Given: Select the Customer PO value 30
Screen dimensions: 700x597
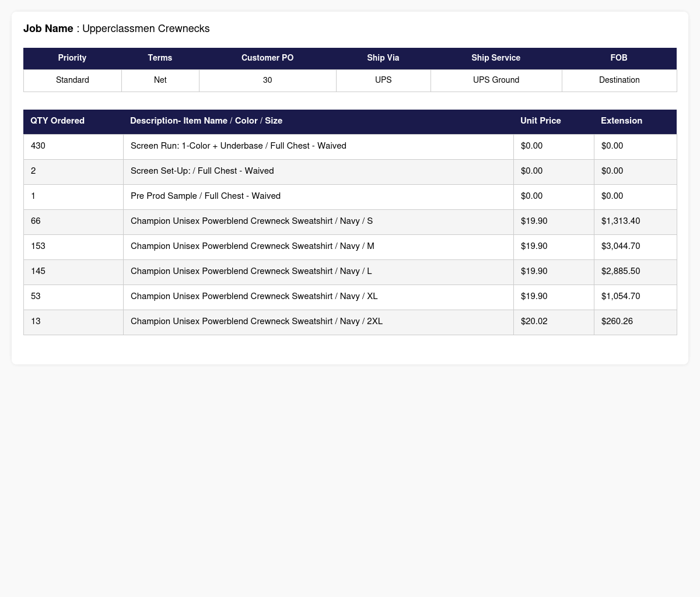Looking at the screenshot, I should click(x=268, y=80).
